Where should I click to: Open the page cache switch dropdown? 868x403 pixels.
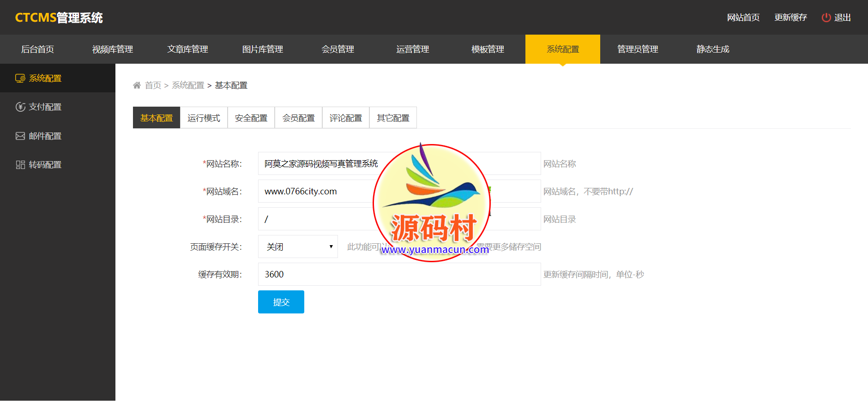298,247
